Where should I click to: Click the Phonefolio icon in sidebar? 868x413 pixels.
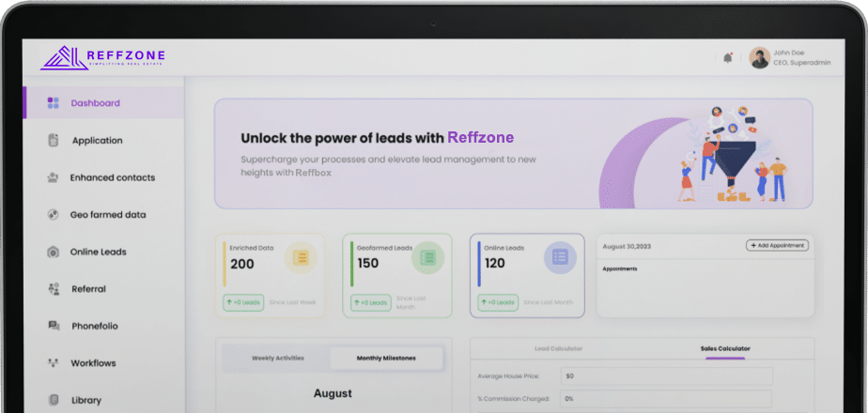53,326
